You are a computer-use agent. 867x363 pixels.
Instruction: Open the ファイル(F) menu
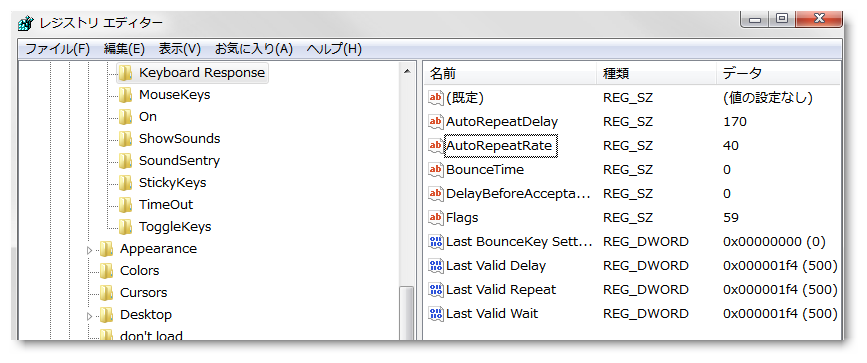(58, 49)
